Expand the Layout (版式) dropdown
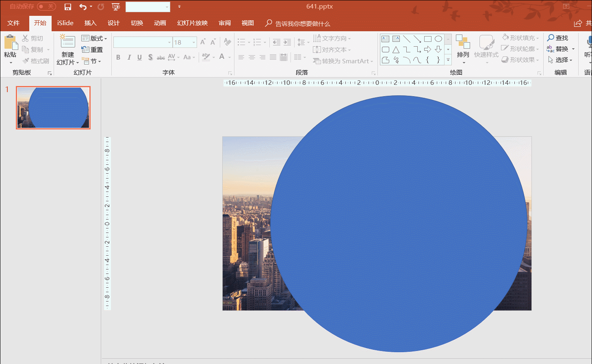 tap(94, 38)
